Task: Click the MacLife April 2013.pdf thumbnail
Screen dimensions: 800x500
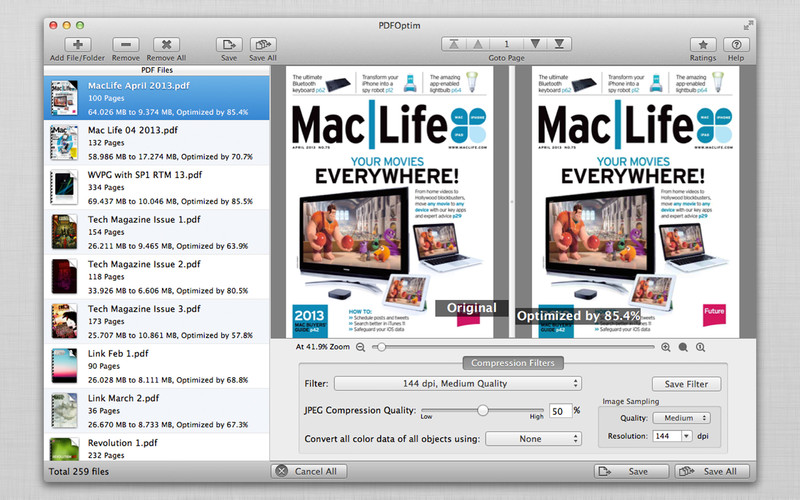Action: pyautogui.click(x=64, y=98)
